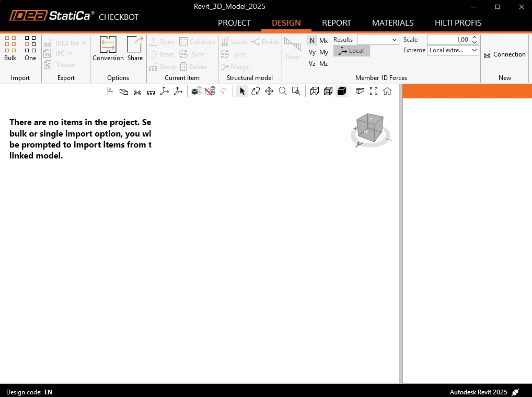Click the 3D view cube navigator

click(x=370, y=129)
